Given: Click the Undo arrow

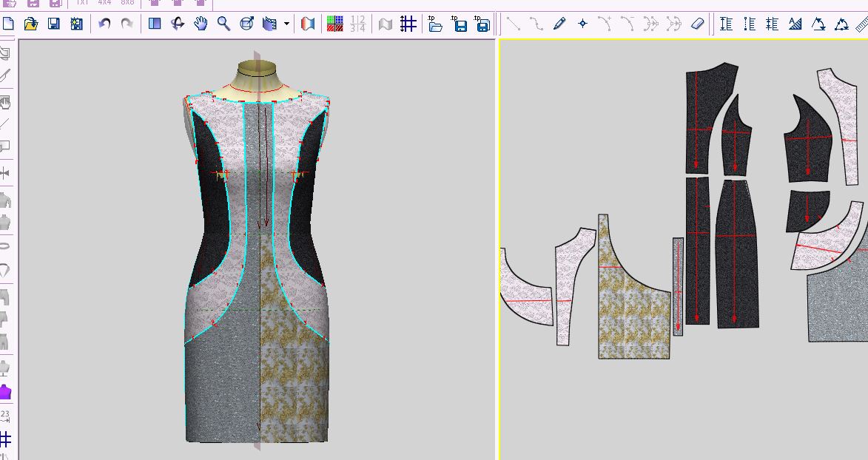Looking at the screenshot, I should point(104,24).
